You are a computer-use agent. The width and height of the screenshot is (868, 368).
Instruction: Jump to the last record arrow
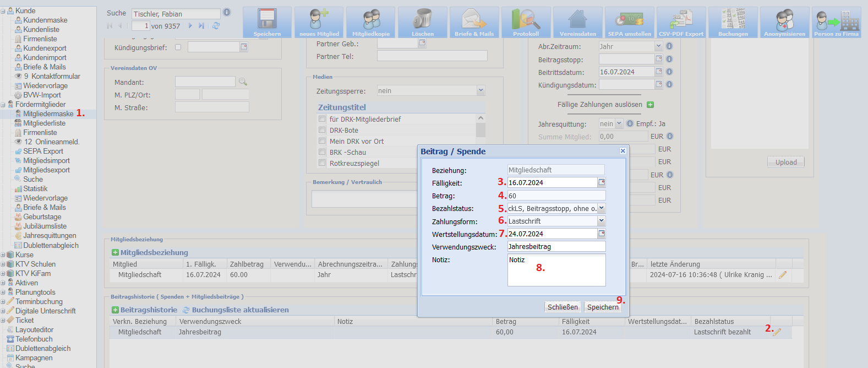[201, 26]
